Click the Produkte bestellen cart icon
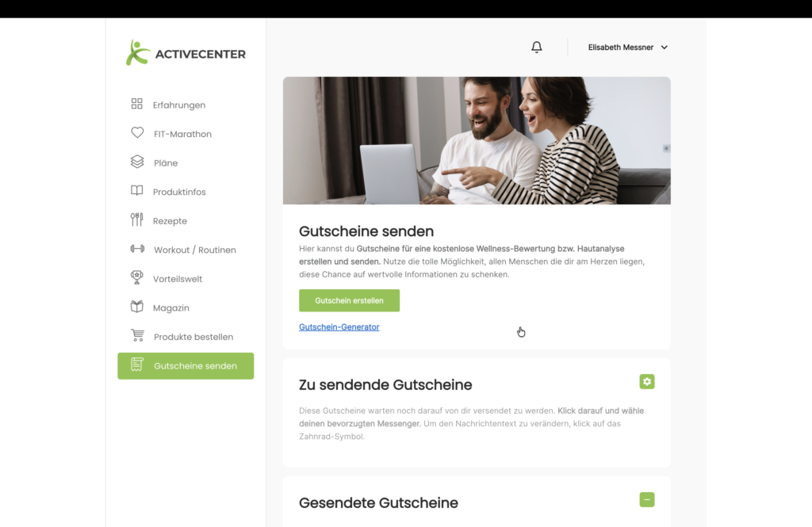 tap(137, 335)
